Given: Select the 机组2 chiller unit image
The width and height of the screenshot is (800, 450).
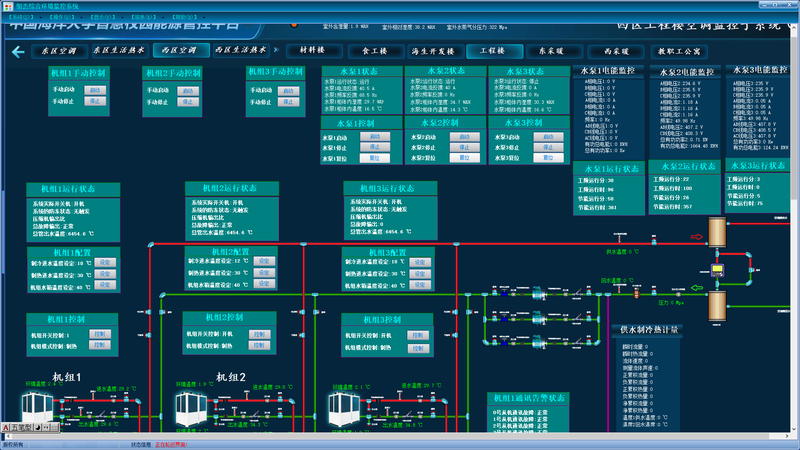Looking at the screenshot, I should tap(191, 409).
